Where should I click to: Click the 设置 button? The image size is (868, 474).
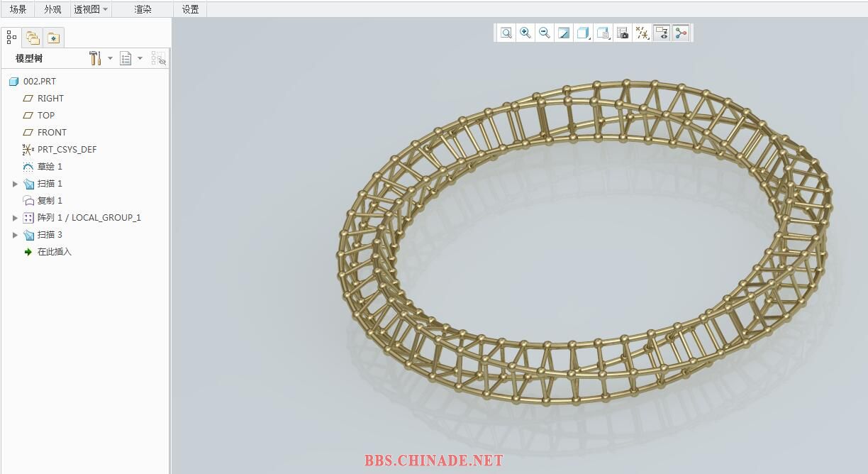click(190, 9)
